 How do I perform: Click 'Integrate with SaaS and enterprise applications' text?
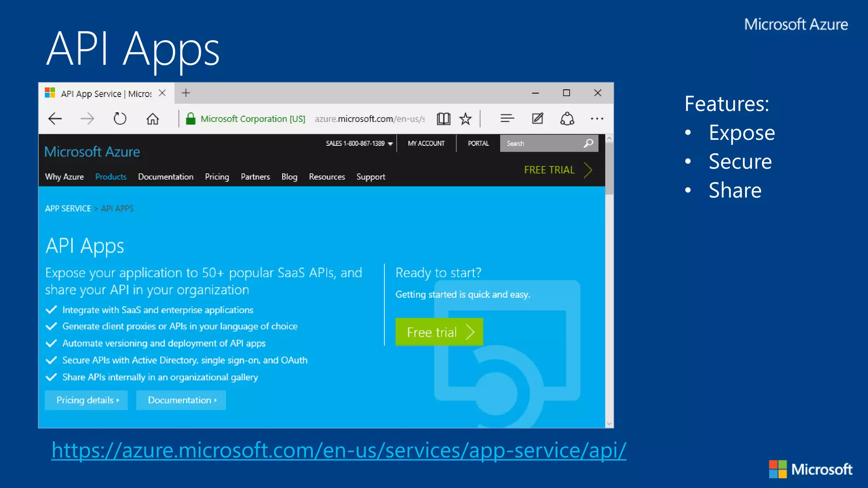click(x=158, y=310)
